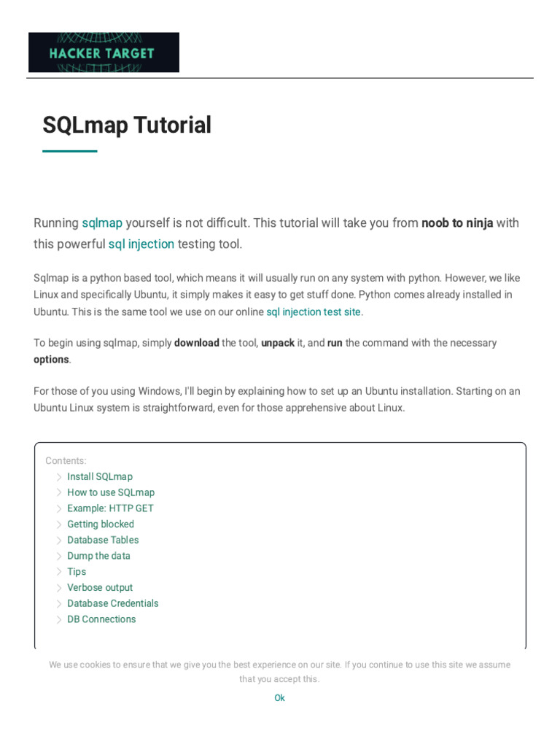Go to DB Connections section
The image size is (560, 747).
click(x=101, y=619)
